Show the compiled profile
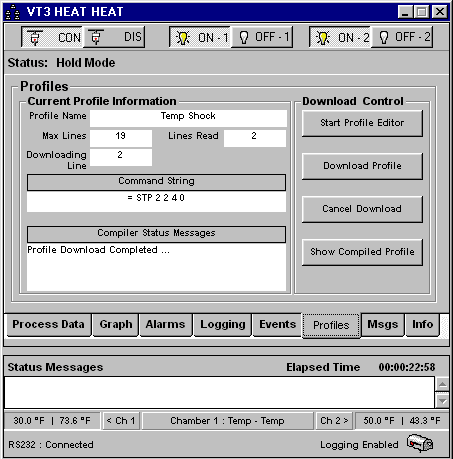Screen dimensions: 453x459 point(362,252)
